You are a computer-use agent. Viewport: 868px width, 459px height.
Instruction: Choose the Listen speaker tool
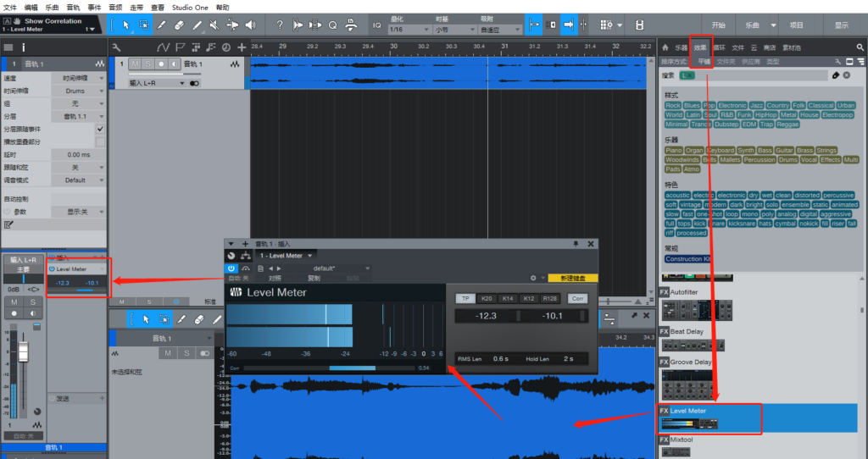click(250, 25)
